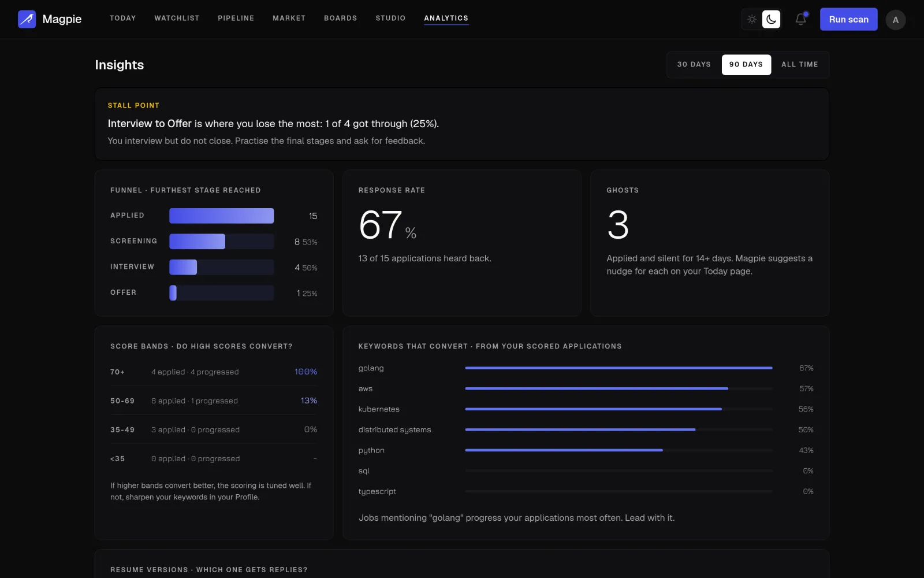Click the Resume Versions section heading

209,570
